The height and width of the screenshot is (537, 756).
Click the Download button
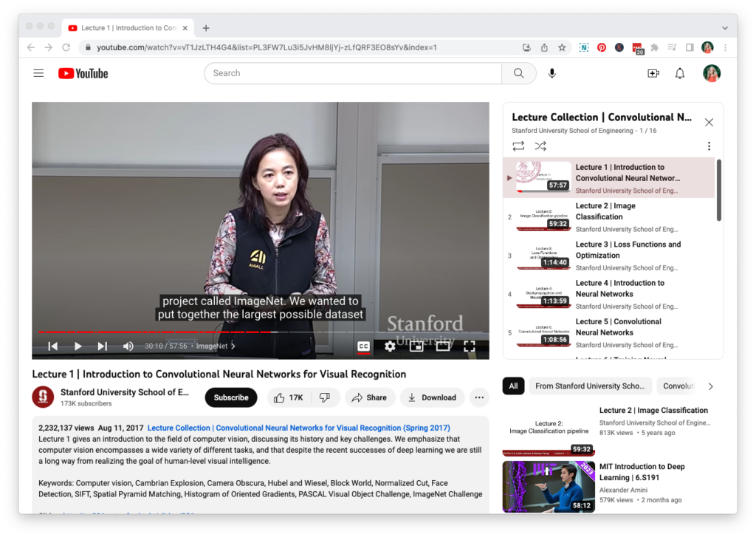tap(432, 397)
